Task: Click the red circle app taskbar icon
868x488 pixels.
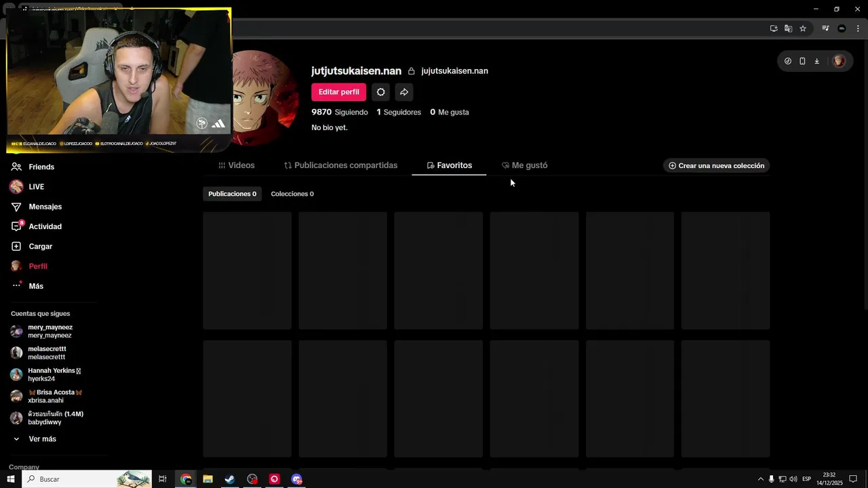Action: (x=275, y=479)
